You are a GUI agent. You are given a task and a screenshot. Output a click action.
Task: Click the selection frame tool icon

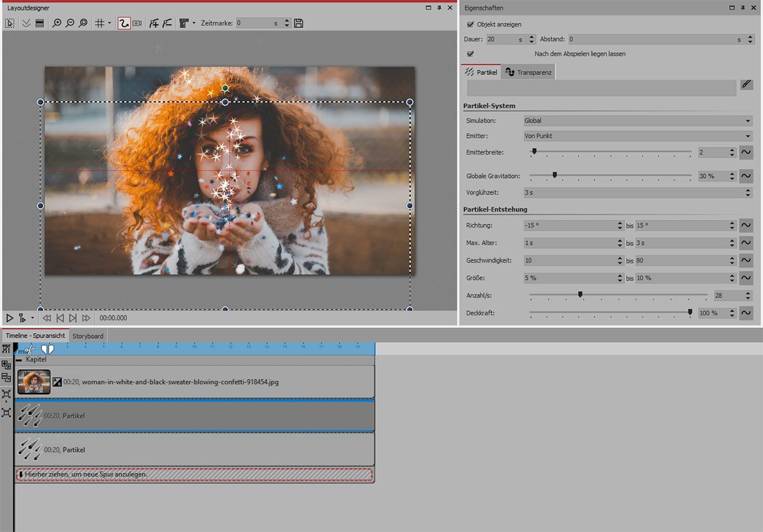coord(10,23)
